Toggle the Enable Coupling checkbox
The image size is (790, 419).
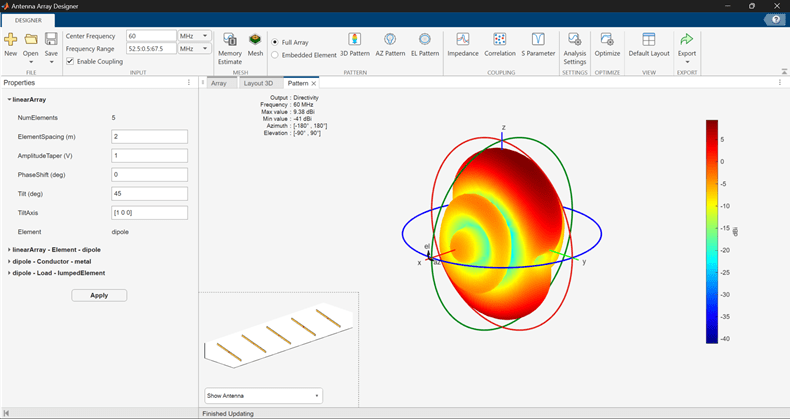[x=70, y=61]
